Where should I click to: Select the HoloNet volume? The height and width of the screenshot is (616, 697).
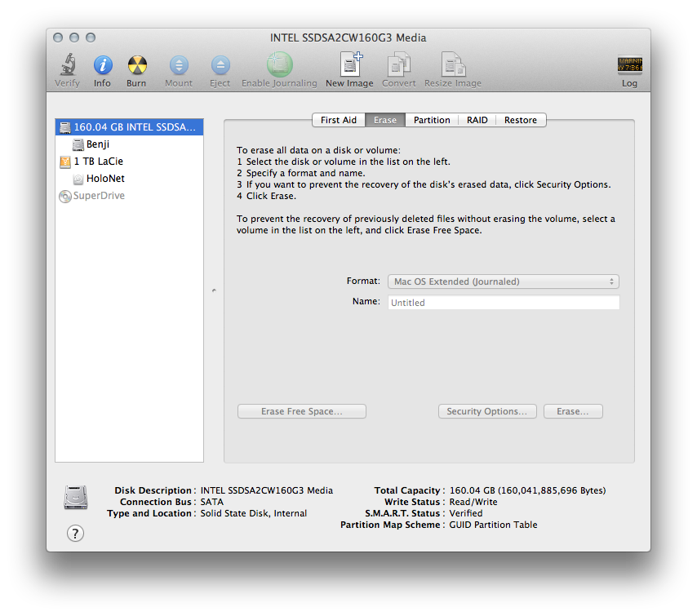[129, 178]
